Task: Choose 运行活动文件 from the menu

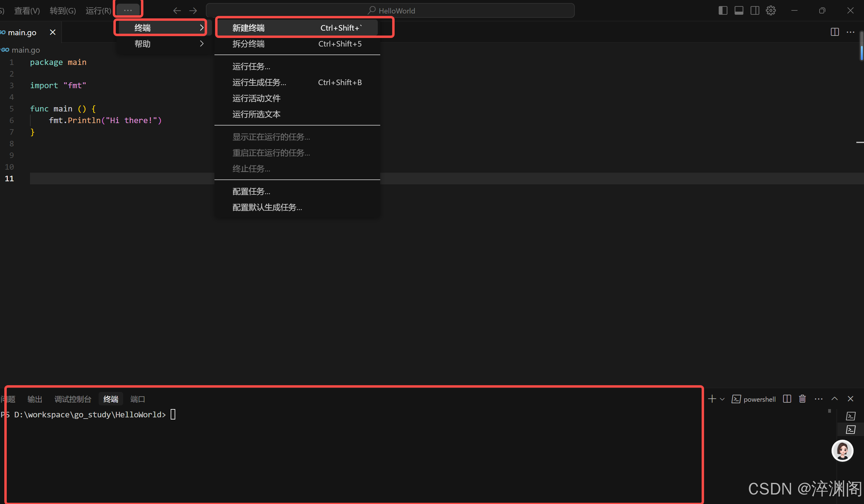Action: [256, 98]
